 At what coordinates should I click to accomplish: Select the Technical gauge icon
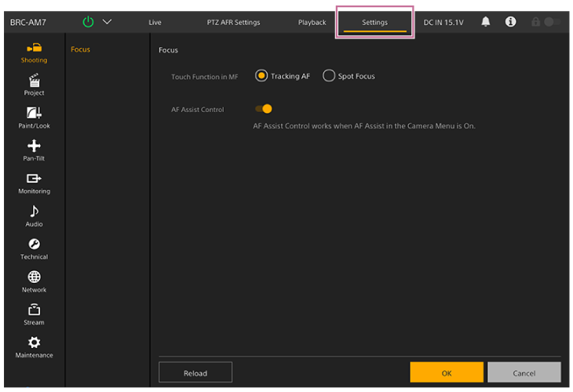coord(34,249)
